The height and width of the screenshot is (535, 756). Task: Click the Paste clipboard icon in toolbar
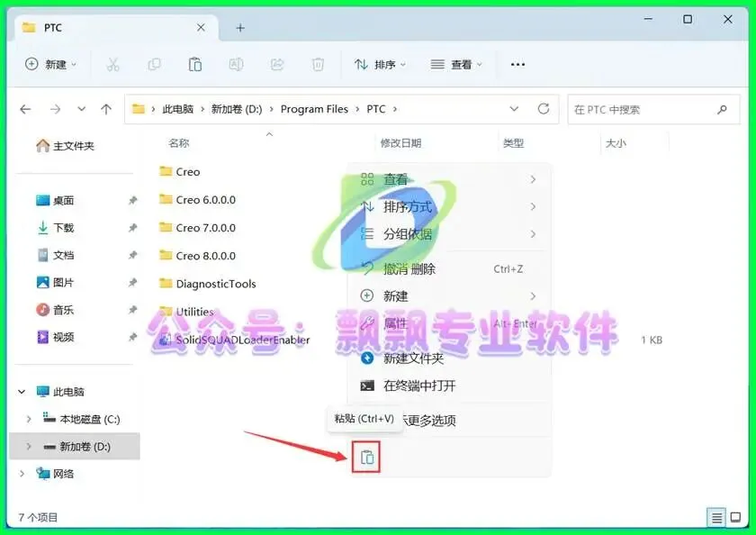click(194, 64)
